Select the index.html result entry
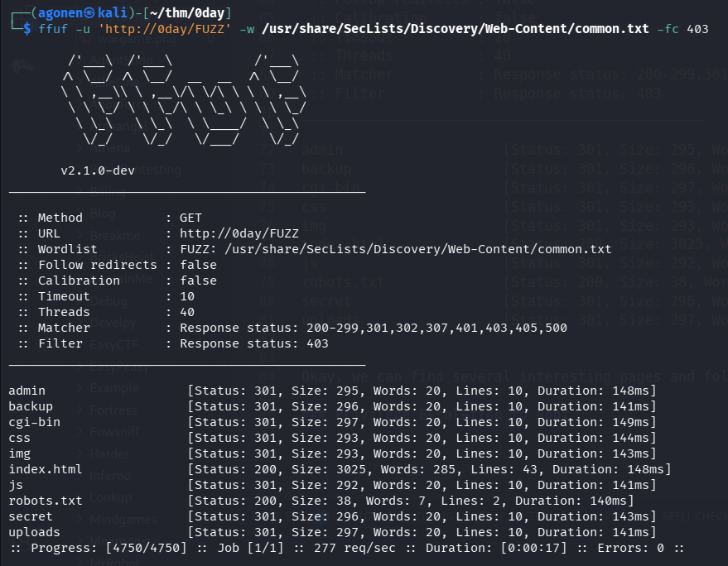 click(45, 469)
